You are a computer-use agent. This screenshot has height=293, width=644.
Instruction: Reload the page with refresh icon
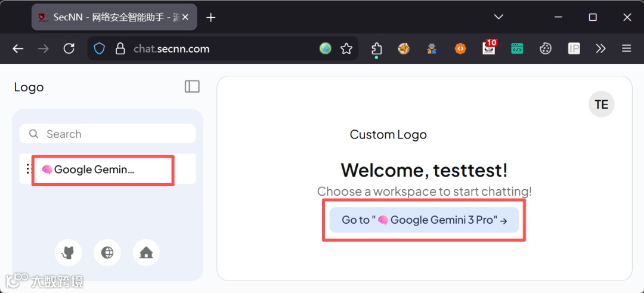(x=69, y=49)
